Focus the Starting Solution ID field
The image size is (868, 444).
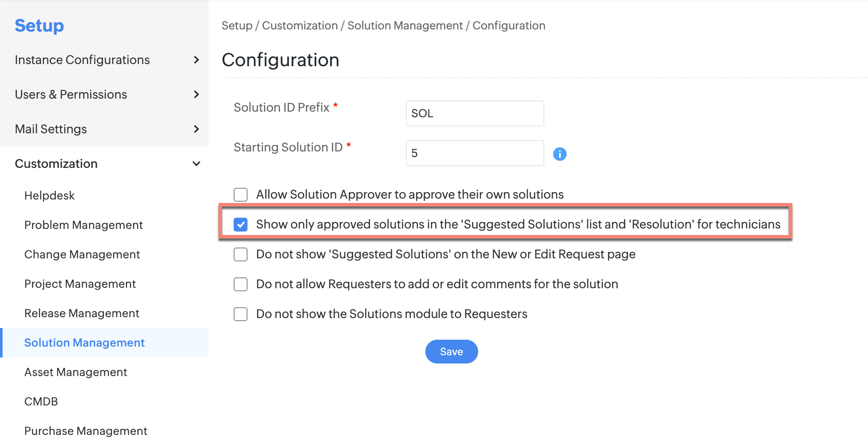coord(475,153)
